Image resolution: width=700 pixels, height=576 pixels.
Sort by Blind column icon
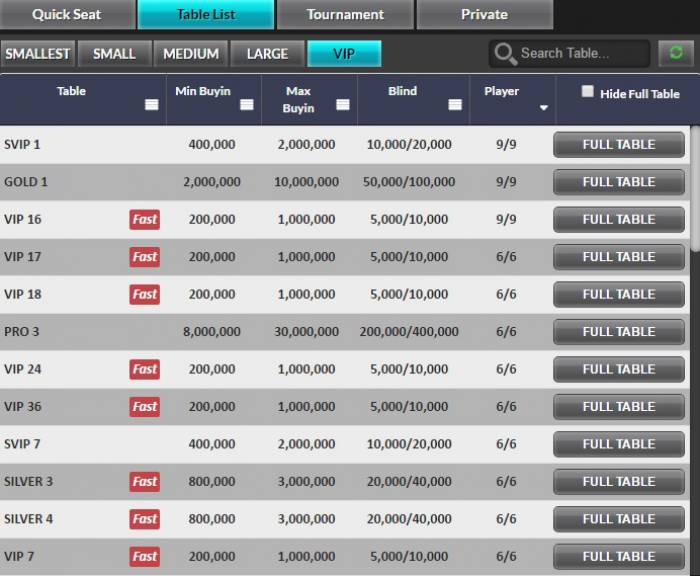click(455, 104)
